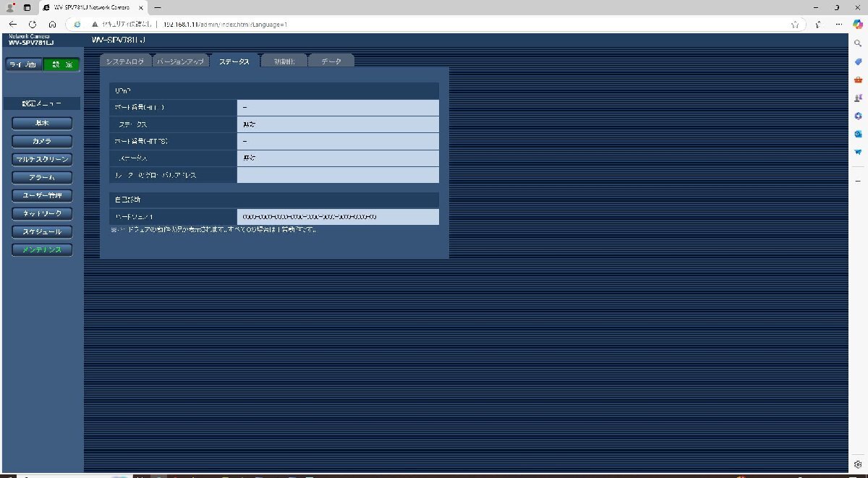This screenshot has width=868, height=478.
Task: Open the sidebar paper-plane Drop icon
Action: [858, 152]
